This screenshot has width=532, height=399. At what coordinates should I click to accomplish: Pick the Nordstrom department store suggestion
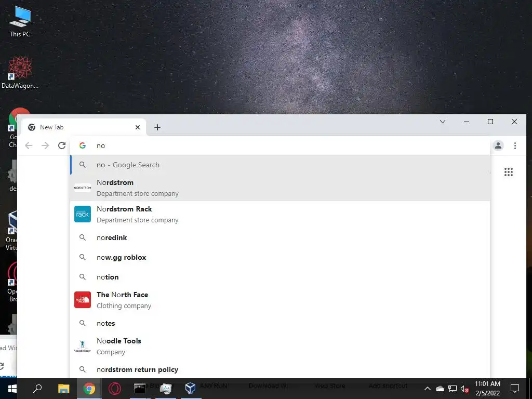coord(280,188)
